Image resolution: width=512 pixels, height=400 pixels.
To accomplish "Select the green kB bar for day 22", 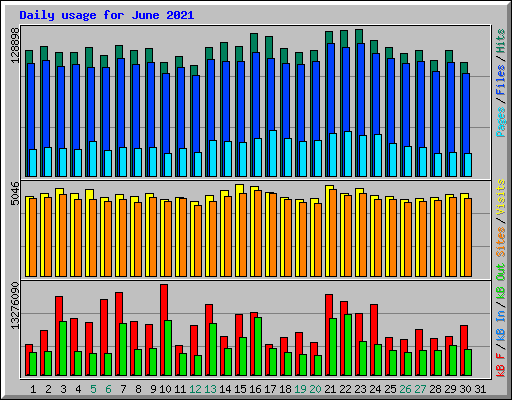I will [x=348, y=345].
